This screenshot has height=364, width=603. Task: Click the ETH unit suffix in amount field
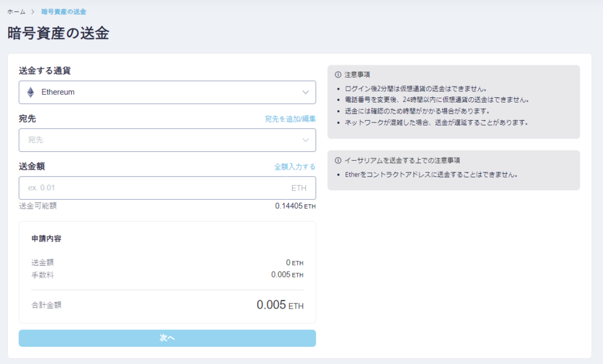point(299,188)
